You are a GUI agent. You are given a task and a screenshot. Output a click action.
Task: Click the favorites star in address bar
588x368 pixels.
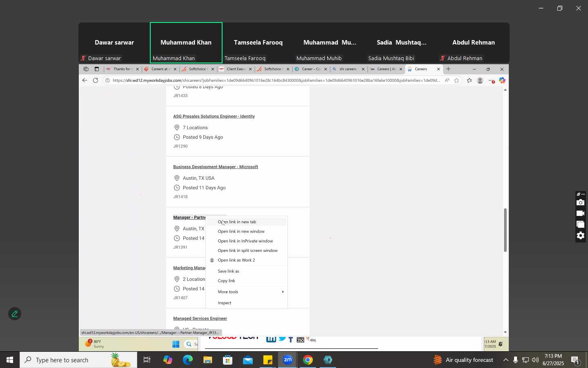(x=457, y=81)
